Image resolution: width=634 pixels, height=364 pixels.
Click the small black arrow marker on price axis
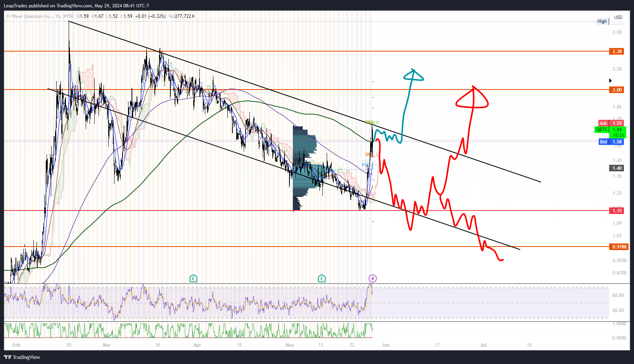pyautogui.click(x=610, y=81)
